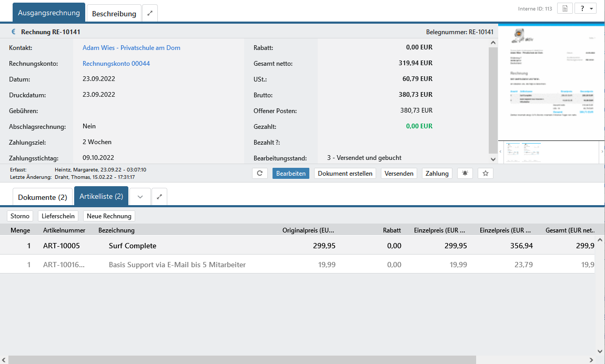Open the question mark help dropdown
This screenshot has height=364, width=605.
(585, 8)
